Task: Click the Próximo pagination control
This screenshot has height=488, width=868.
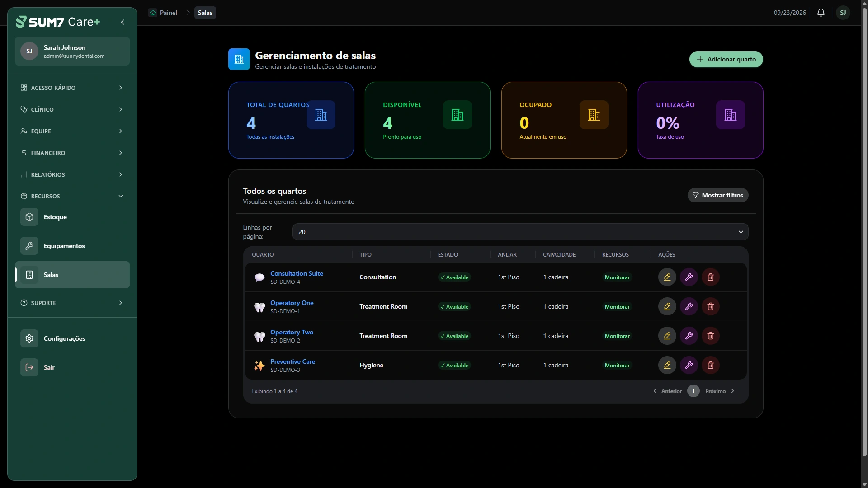Action: pyautogui.click(x=720, y=391)
